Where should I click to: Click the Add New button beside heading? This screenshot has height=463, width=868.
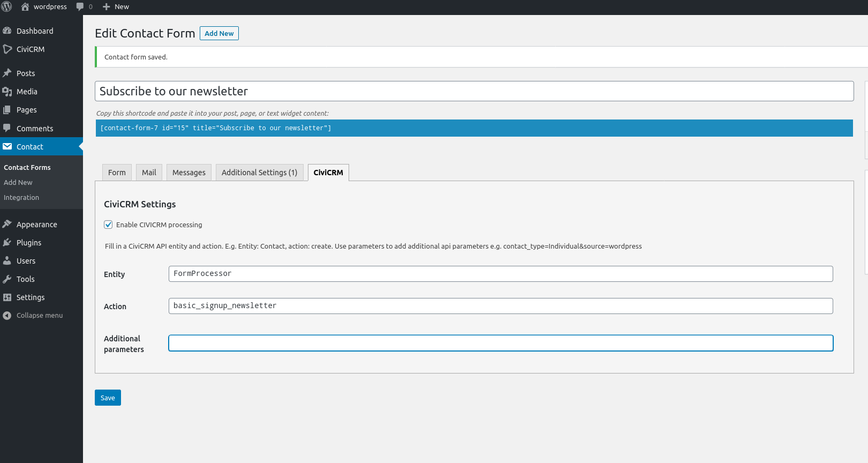[x=219, y=33]
